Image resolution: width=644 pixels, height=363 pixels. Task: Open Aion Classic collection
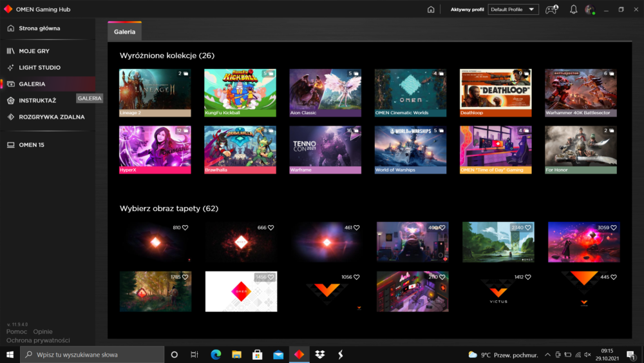325,93
